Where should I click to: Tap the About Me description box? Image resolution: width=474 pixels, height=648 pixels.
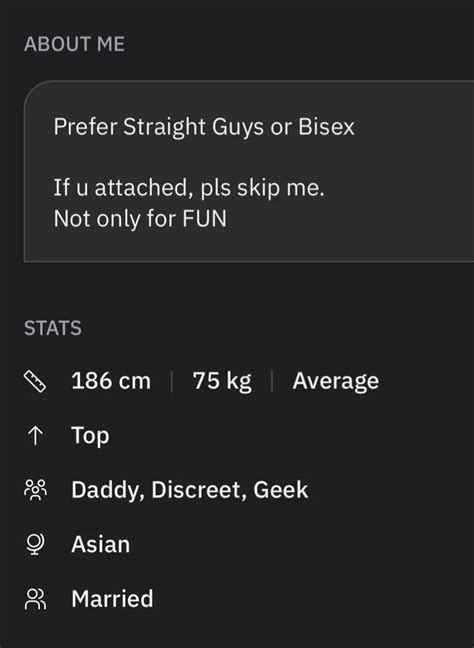click(x=249, y=172)
